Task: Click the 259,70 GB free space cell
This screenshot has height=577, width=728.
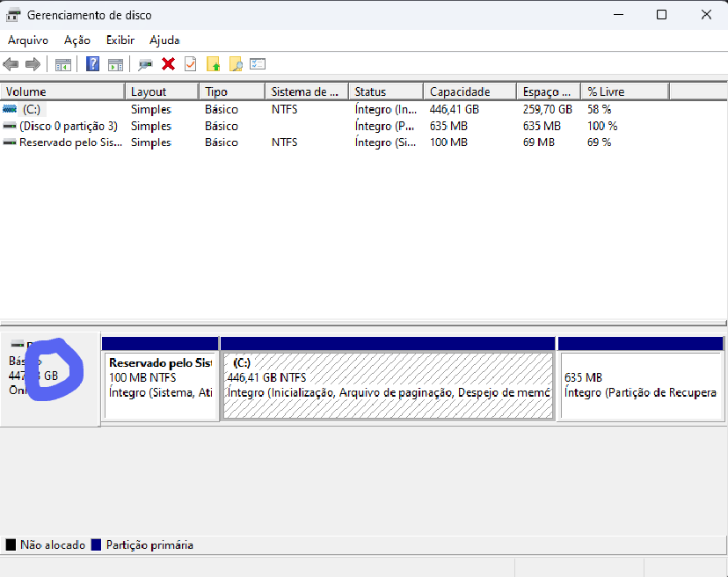Action: pyautogui.click(x=548, y=109)
